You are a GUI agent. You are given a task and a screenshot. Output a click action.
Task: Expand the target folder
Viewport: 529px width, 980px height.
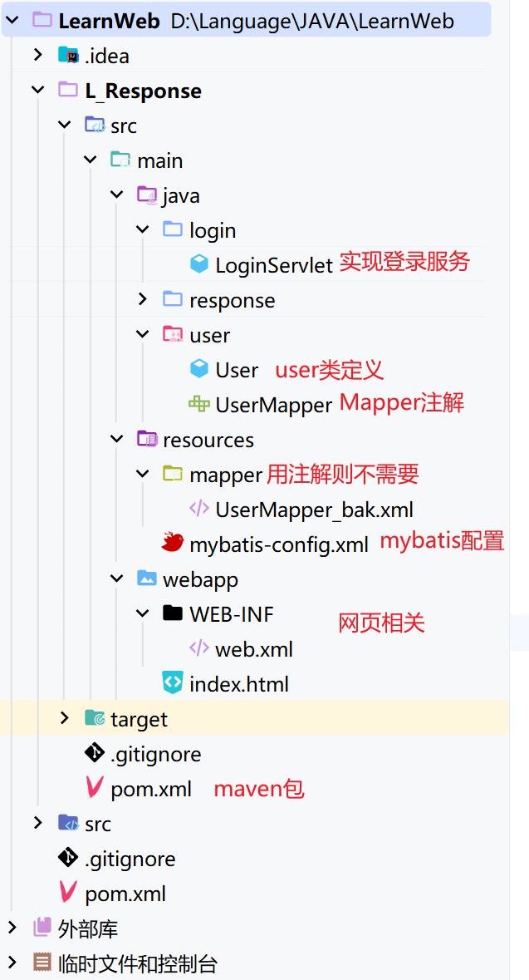coord(65,718)
